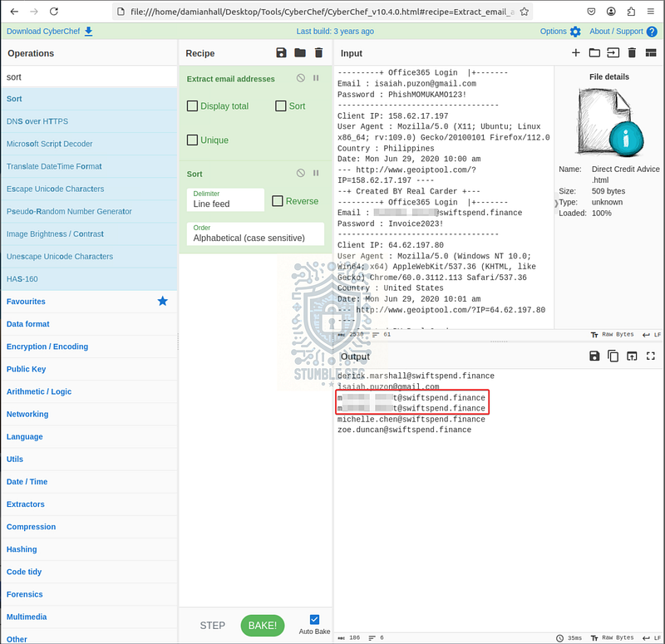Image resolution: width=665 pixels, height=644 pixels.
Task: Load a recipe via folder icon
Action: [300, 53]
